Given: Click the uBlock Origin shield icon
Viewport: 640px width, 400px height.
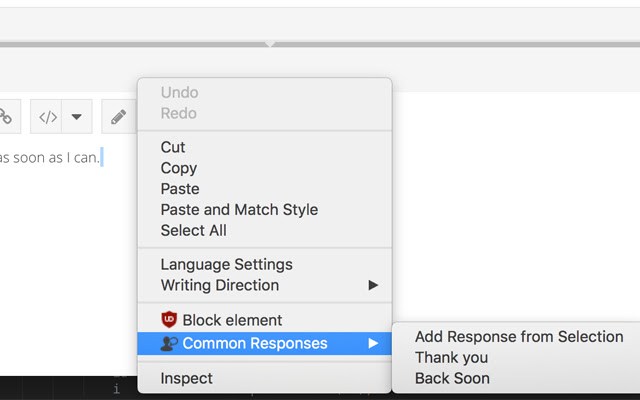Looking at the screenshot, I should (x=169, y=320).
